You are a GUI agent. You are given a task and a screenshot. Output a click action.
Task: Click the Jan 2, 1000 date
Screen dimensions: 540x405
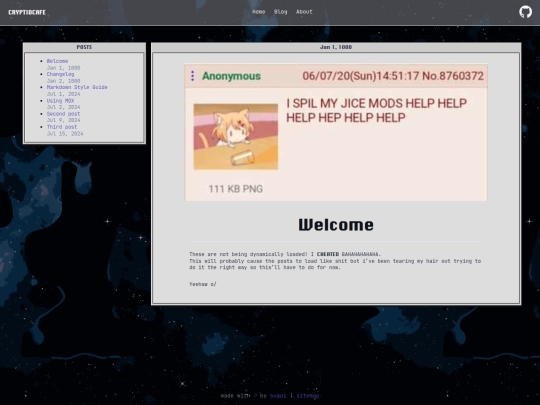63,81
